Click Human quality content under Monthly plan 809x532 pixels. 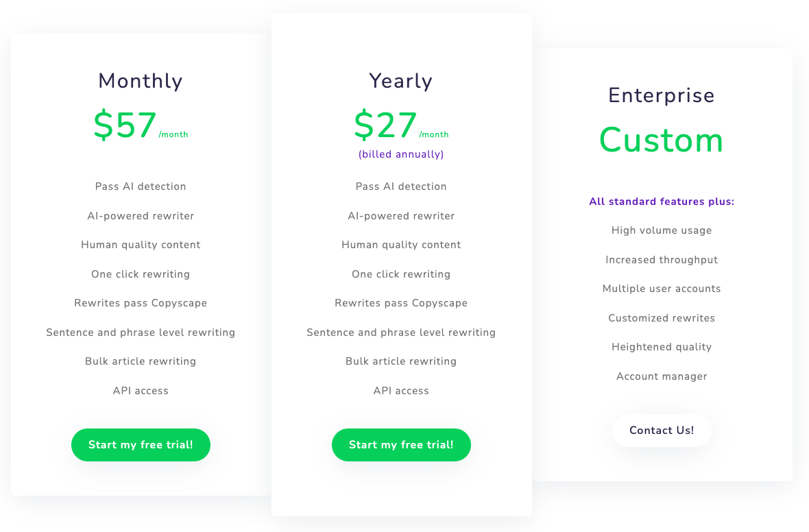[141, 245]
